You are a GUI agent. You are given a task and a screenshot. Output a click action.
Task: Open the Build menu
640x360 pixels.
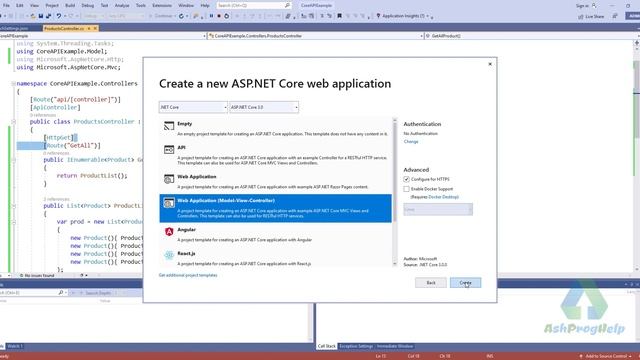point(70,6)
